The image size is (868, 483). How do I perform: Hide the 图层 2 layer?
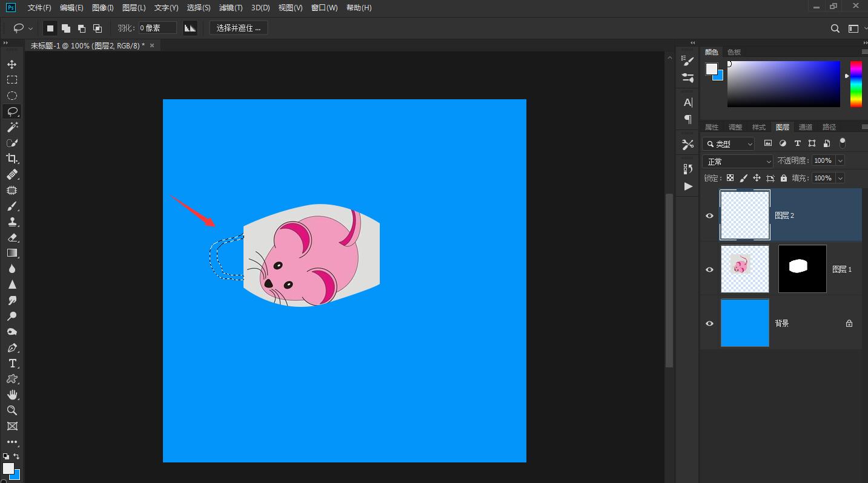pos(709,215)
